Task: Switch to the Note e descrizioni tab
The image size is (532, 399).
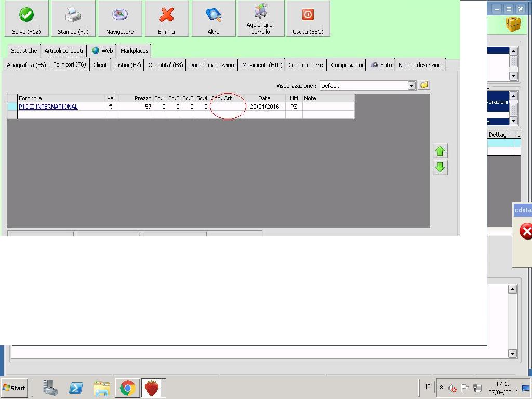Action: (x=420, y=65)
